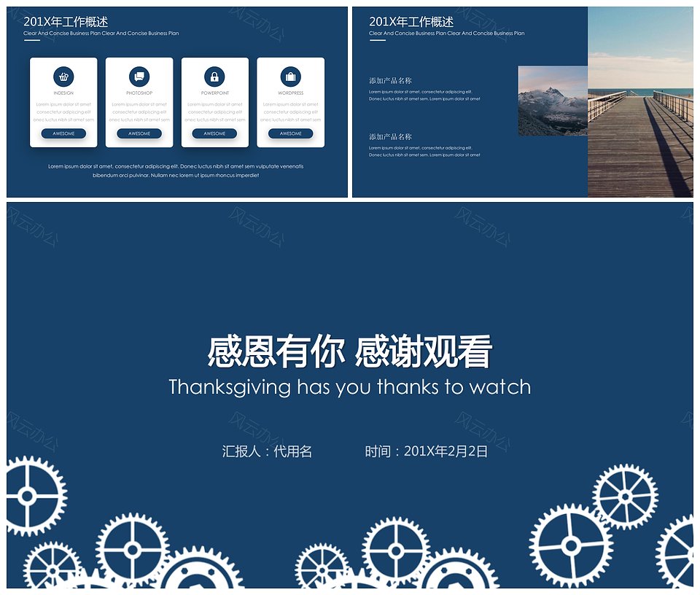Screen dimensions: 700x595
Task: Click the Lorem ipsum paragraph below the four cards
Action: pyautogui.click(x=176, y=171)
